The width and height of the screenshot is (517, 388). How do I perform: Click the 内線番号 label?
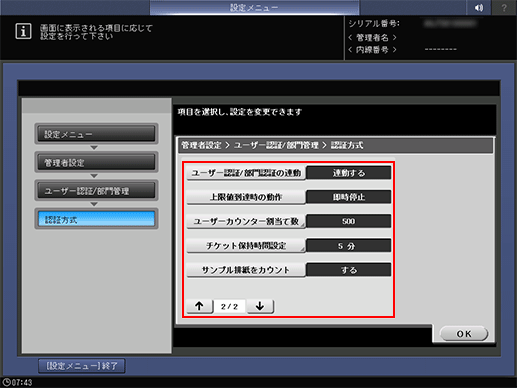click(x=372, y=50)
